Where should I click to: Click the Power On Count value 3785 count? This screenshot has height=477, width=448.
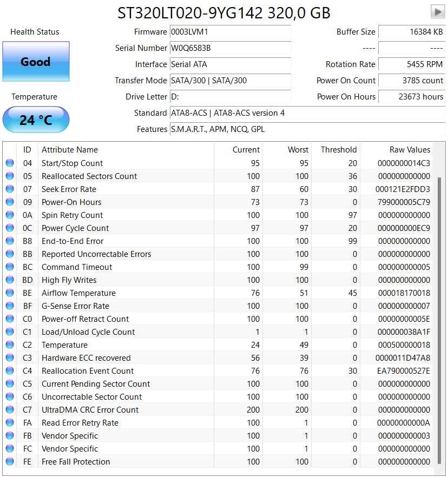(412, 81)
